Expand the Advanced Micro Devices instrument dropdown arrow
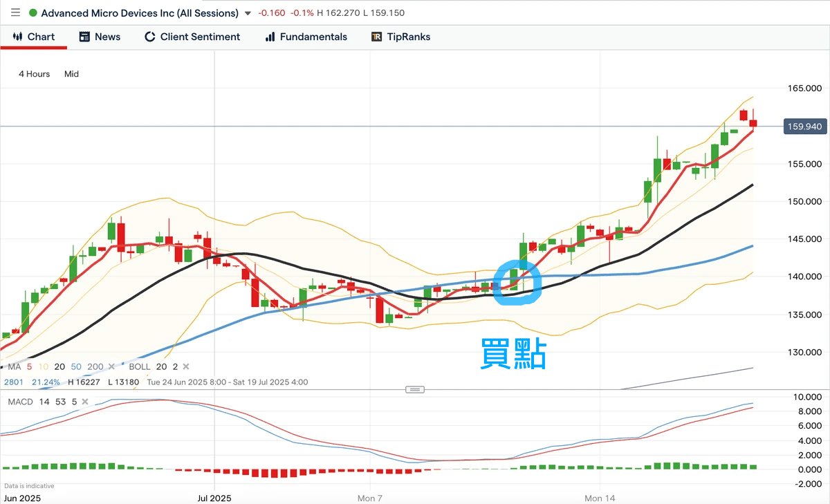This screenshot has height=504, width=830. (248, 13)
